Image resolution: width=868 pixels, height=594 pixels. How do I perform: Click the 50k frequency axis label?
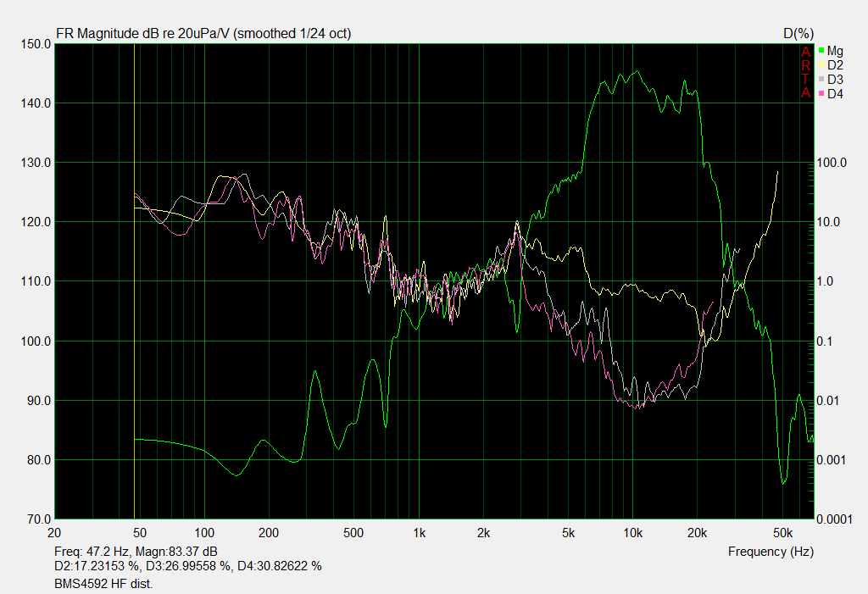click(782, 533)
